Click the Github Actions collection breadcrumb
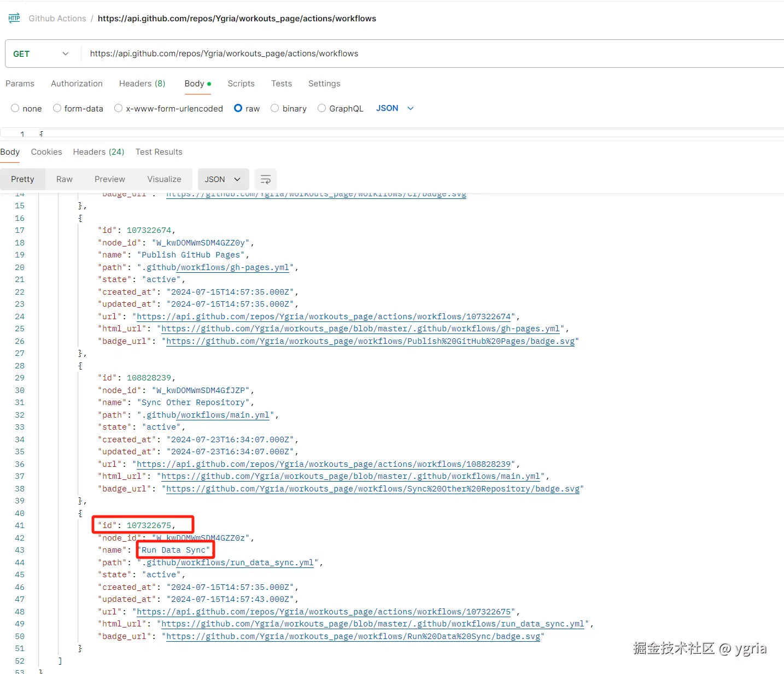The width and height of the screenshot is (784, 674). (57, 19)
